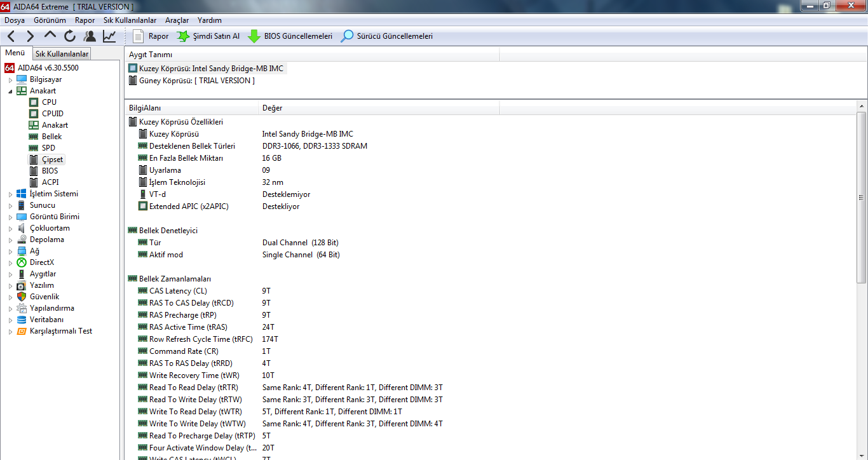Image resolution: width=868 pixels, height=460 pixels.
Task: Click the Değer column header
Action: tap(379, 108)
